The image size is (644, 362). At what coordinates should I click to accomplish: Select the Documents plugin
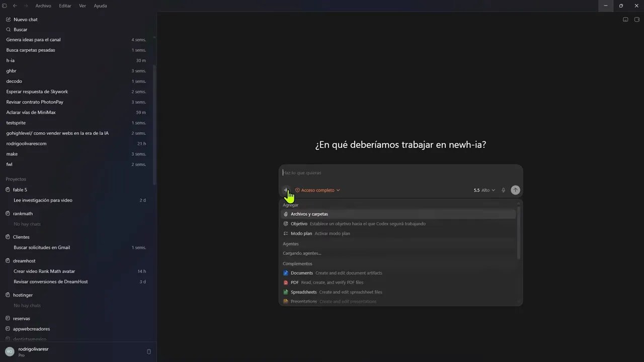pos(398,273)
